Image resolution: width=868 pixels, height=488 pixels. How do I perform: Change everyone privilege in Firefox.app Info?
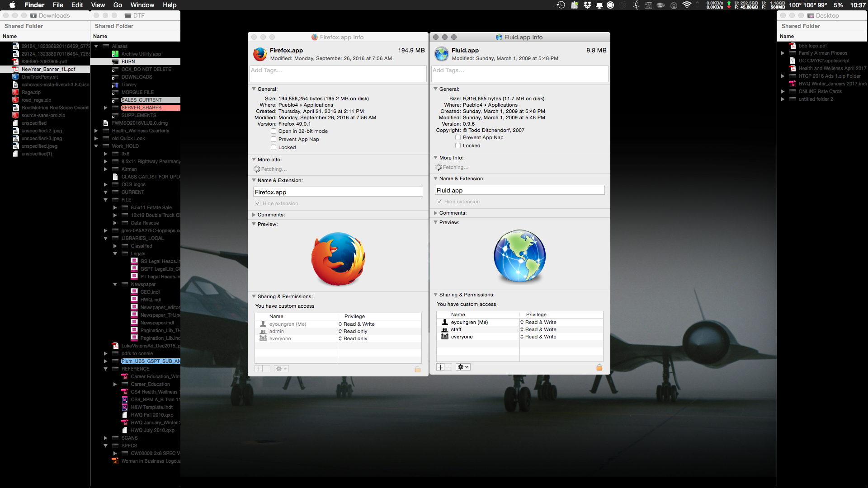coord(353,338)
